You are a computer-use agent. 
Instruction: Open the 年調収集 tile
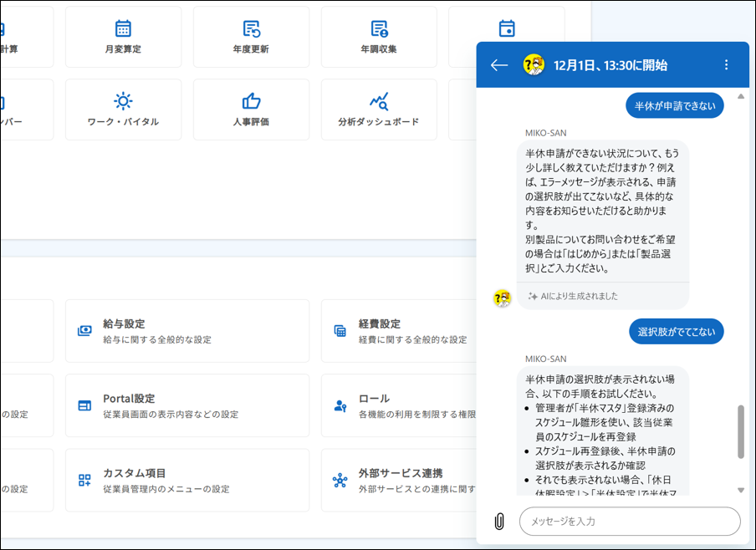click(x=379, y=37)
